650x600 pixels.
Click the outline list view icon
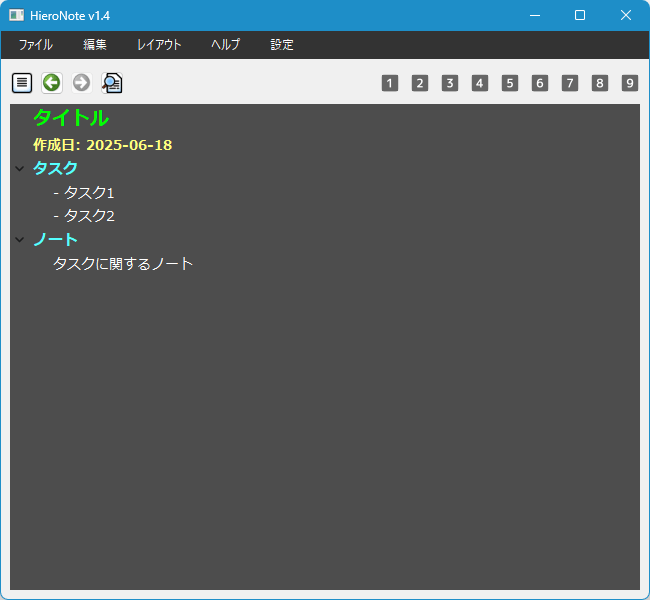[22, 83]
